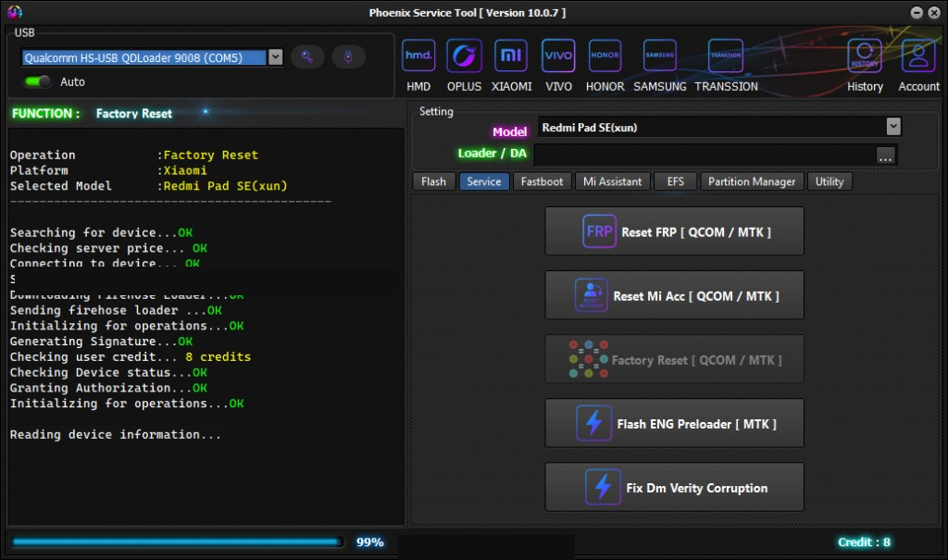This screenshot has width=948, height=560.
Task: Click the Phoenix app logo icon
Action: click(15, 12)
